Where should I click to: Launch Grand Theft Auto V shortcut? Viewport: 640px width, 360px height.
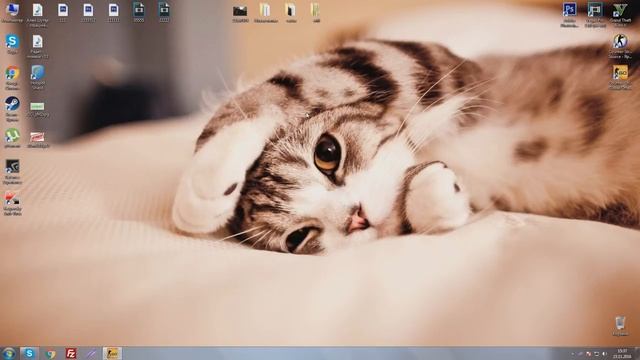[620, 15]
